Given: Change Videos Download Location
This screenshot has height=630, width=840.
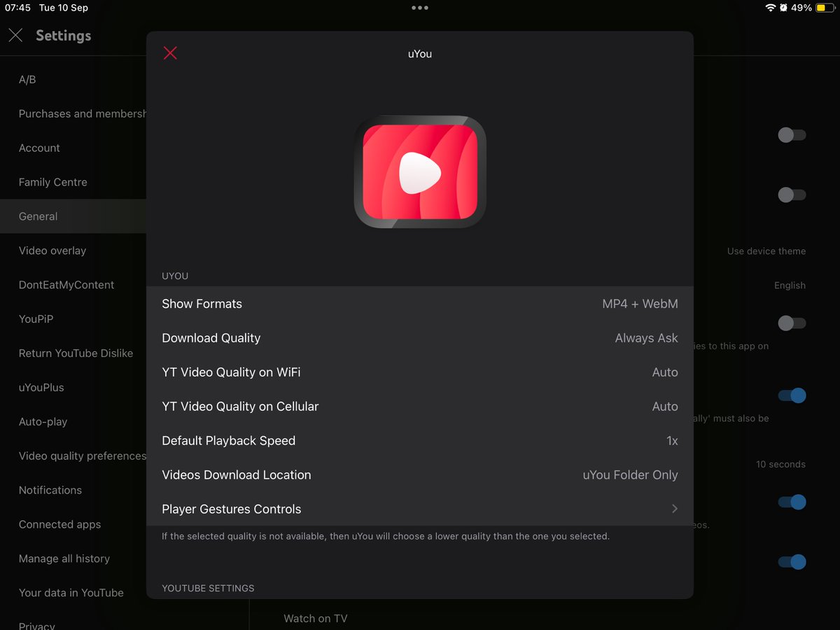Looking at the screenshot, I should 420,475.
